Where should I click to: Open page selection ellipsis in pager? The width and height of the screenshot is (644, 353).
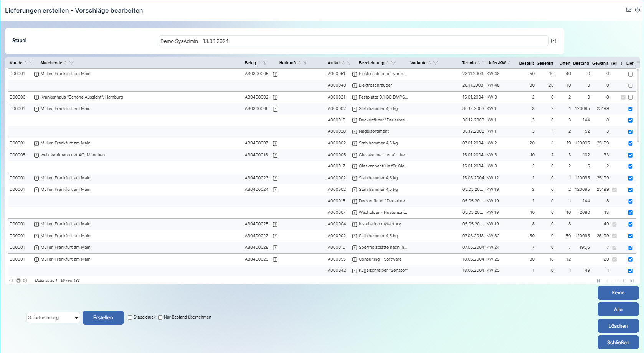pyautogui.click(x=616, y=281)
